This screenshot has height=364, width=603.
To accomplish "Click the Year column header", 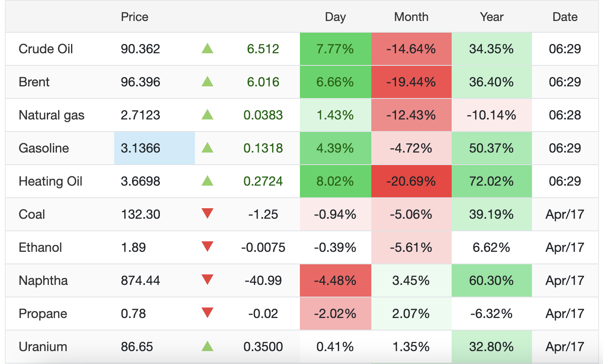I will [491, 17].
